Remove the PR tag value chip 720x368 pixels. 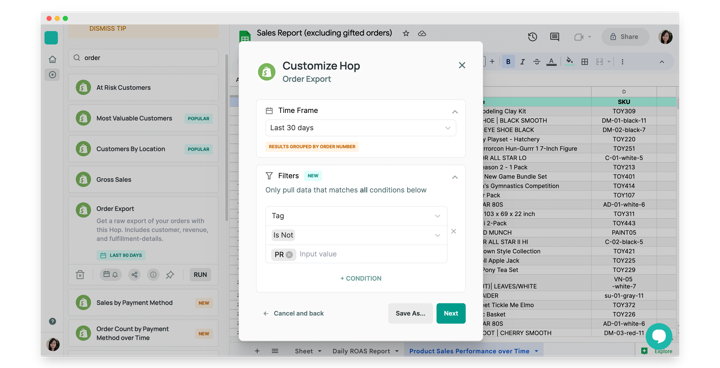click(289, 255)
